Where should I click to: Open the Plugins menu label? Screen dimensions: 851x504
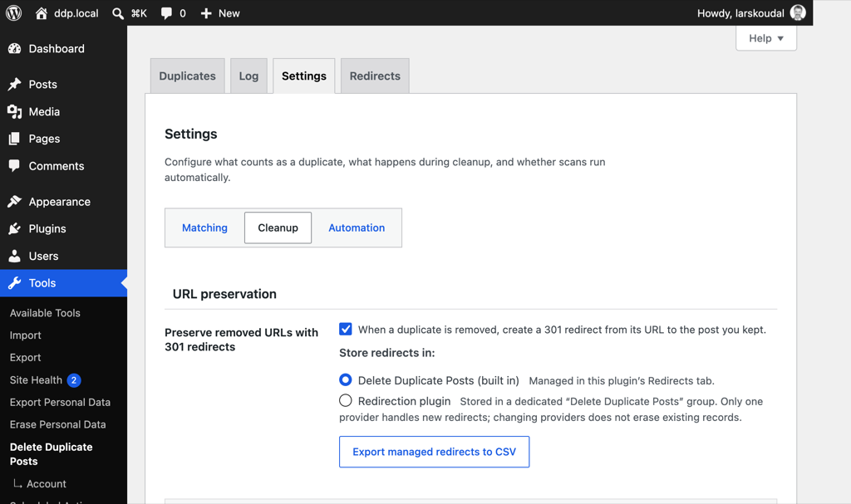(x=47, y=229)
